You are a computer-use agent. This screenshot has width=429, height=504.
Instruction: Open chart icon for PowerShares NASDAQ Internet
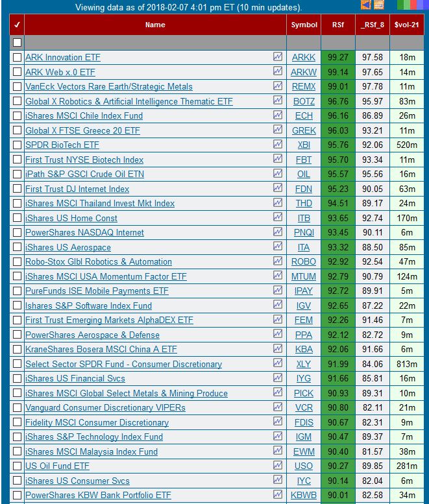pyautogui.click(x=278, y=232)
